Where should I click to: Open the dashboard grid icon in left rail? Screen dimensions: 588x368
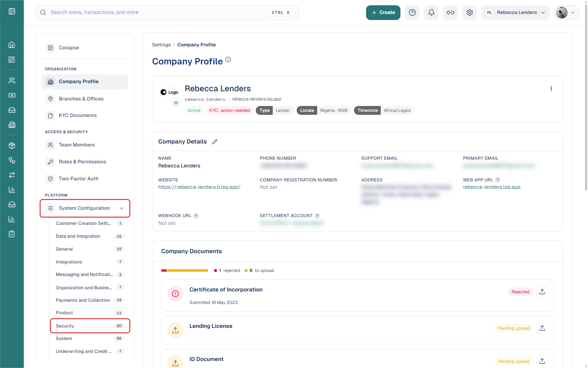[x=12, y=60]
